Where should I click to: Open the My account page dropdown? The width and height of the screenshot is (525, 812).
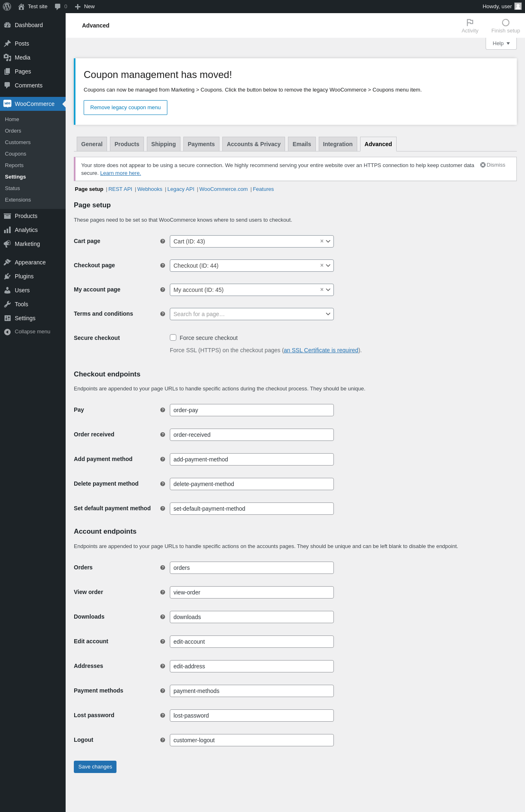coord(252,290)
